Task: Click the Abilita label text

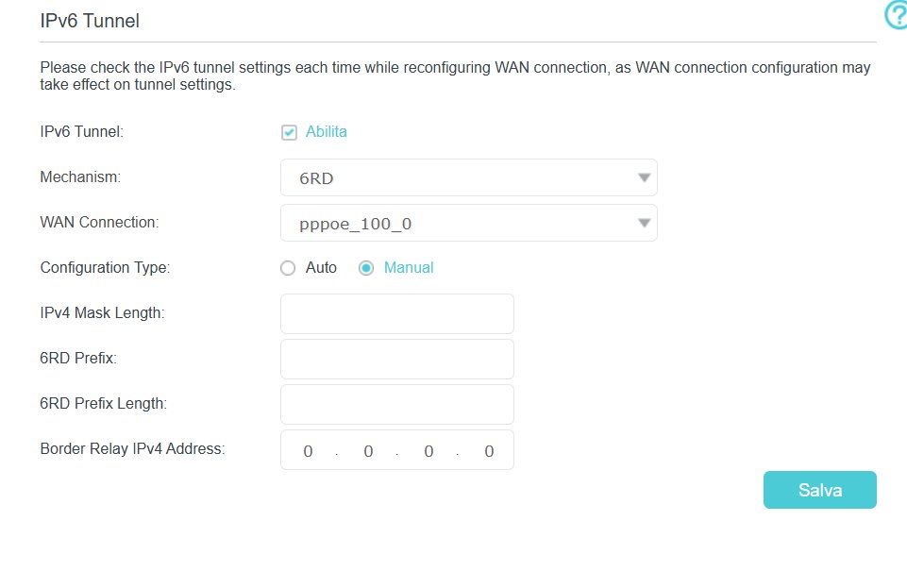Action: 327,132
